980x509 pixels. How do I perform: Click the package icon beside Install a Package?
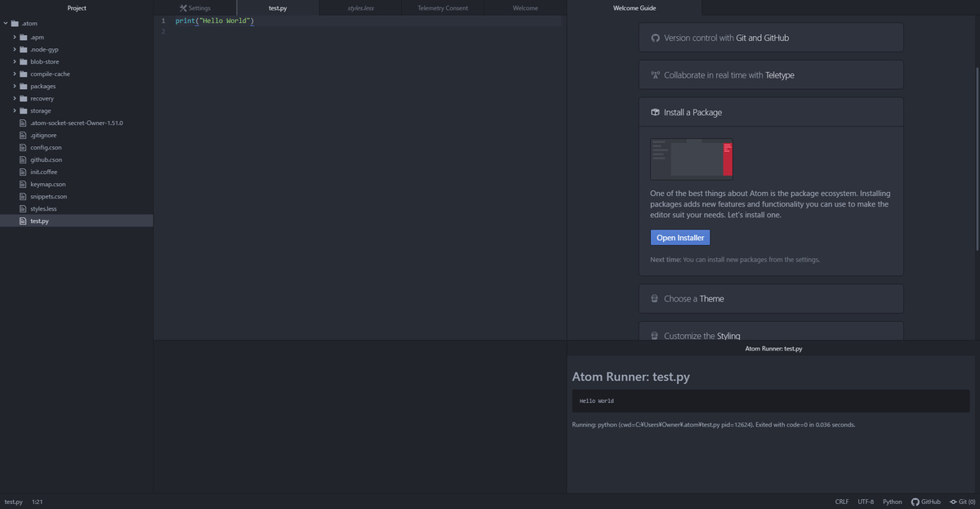pyautogui.click(x=655, y=112)
